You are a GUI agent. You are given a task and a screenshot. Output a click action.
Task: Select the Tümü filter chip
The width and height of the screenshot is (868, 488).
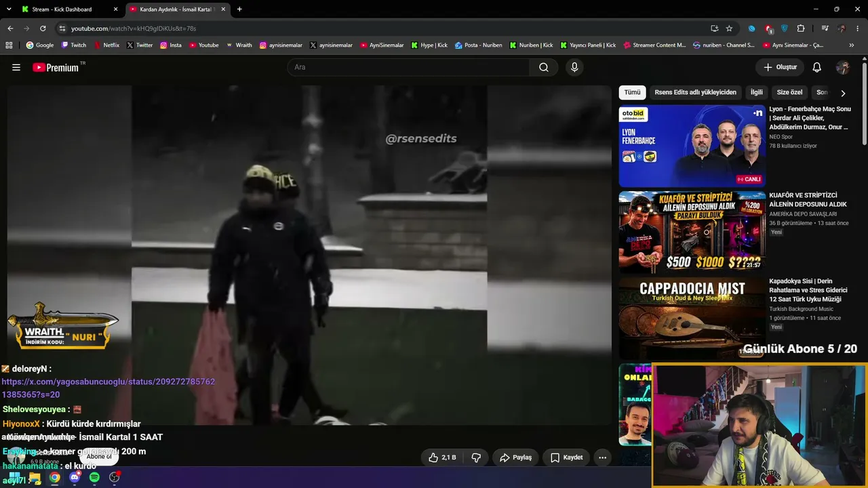632,92
